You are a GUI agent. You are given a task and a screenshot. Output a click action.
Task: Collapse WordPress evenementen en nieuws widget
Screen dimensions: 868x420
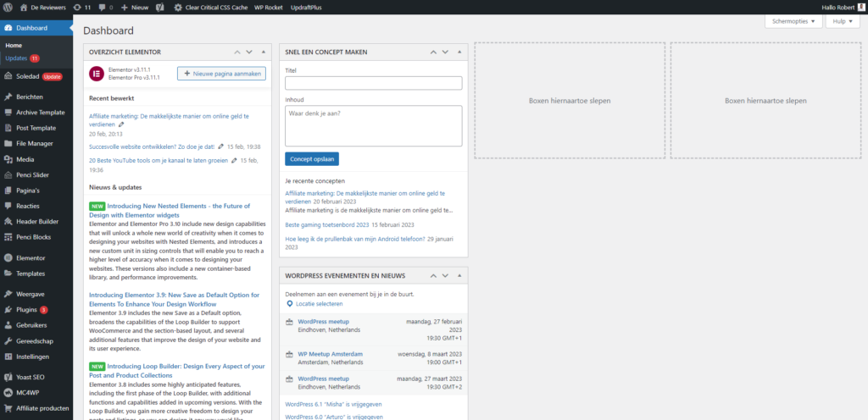coord(459,276)
